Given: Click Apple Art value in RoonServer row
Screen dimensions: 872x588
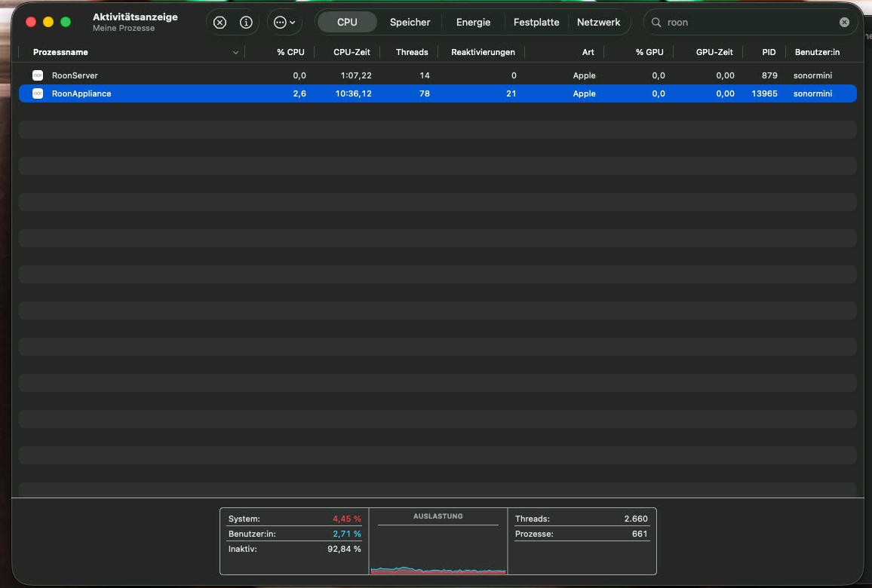Looking at the screenshot, I should tap(584, 75).
